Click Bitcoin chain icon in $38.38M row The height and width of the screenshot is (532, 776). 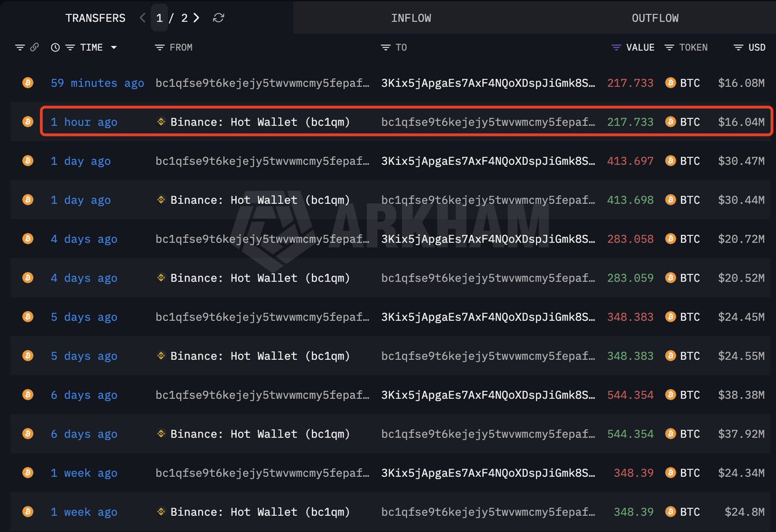[x=28, y=395]
